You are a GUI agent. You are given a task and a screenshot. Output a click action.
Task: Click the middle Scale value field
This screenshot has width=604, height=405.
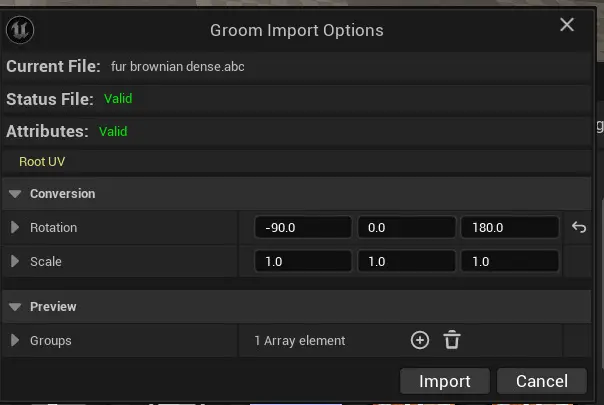click(x=406, y=261)
